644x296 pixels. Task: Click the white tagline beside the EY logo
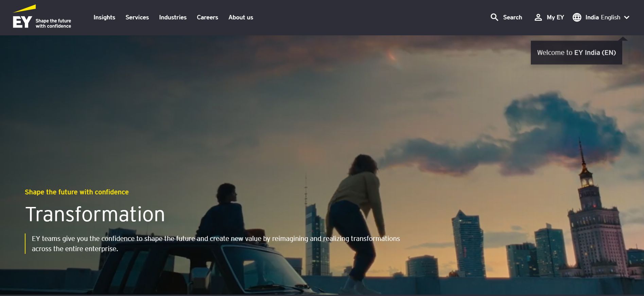[53, 23]
